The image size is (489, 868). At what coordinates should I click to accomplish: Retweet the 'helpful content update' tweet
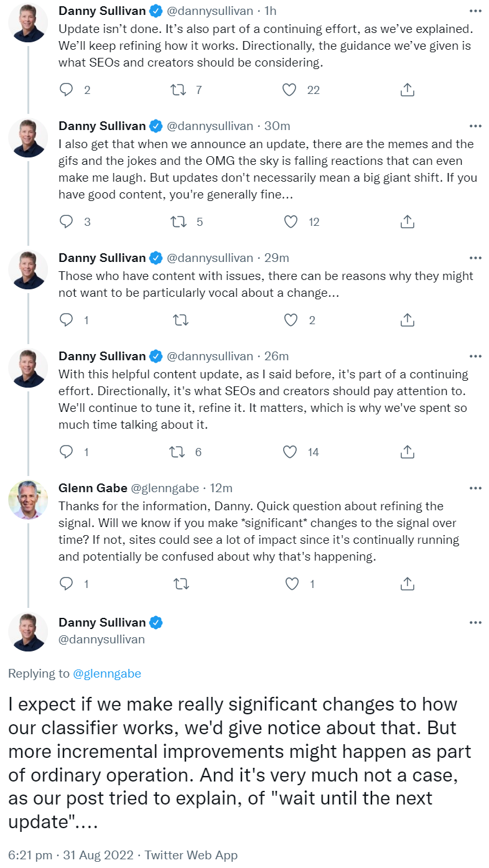tap(178, 452)
